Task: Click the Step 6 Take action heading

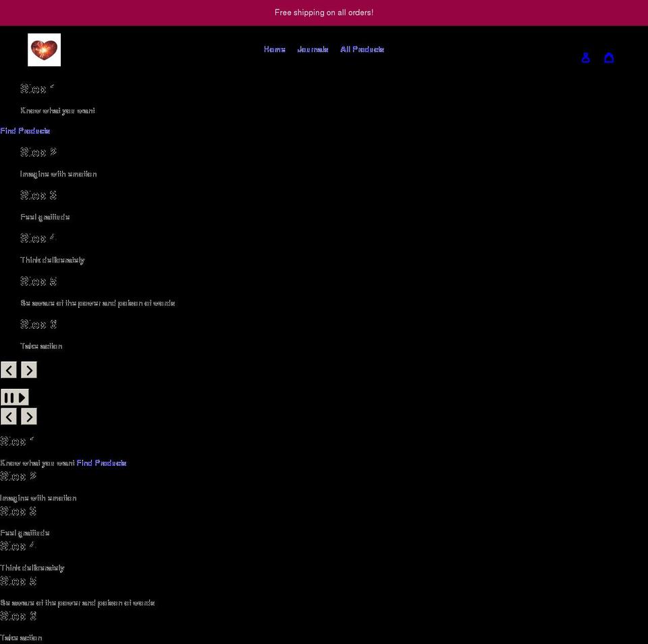Action: point(38,324)
